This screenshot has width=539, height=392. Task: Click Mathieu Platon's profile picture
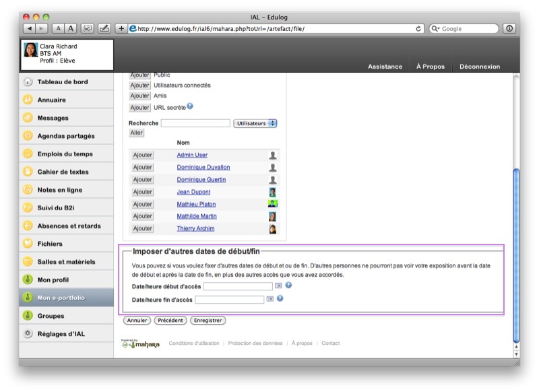(x=273, y=204)
